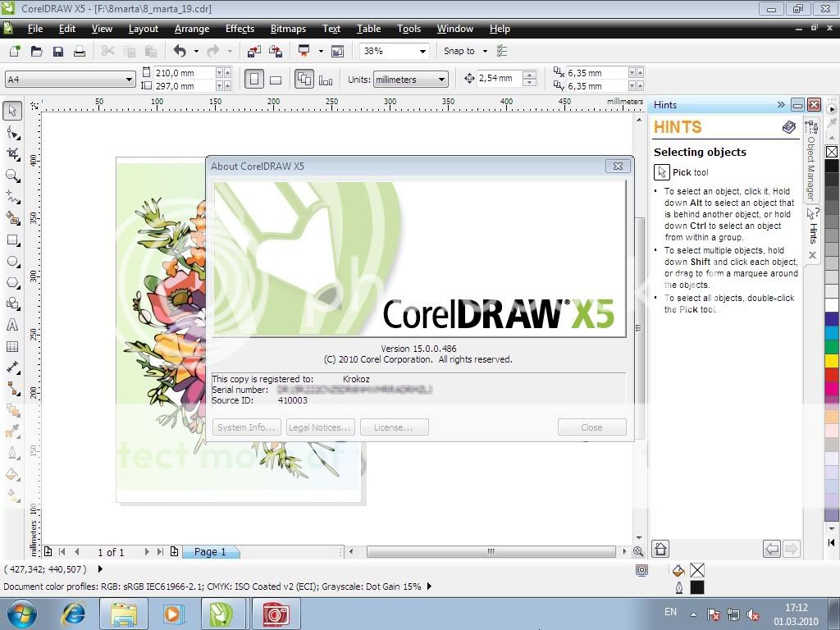
Task: Expand the A4 page size dropdown
Action: click(129, 80)
